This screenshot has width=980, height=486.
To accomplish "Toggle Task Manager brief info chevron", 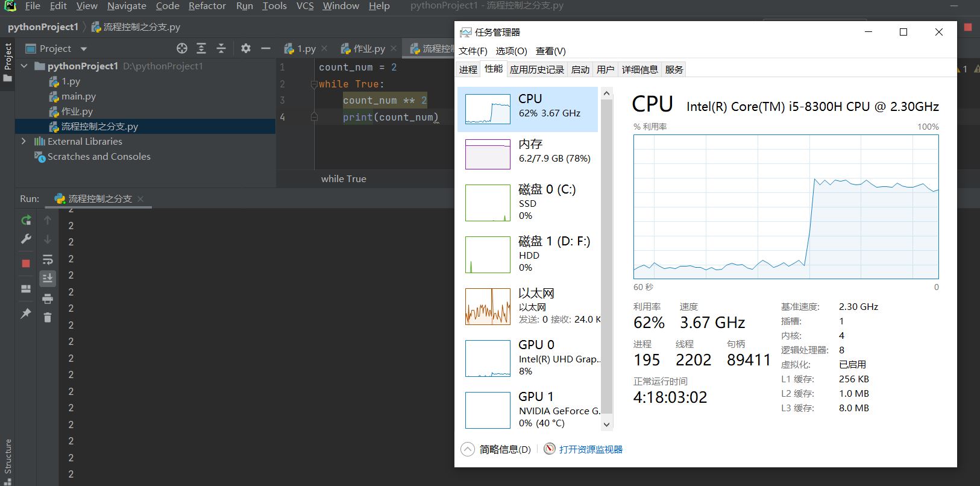I will point(468,449).
